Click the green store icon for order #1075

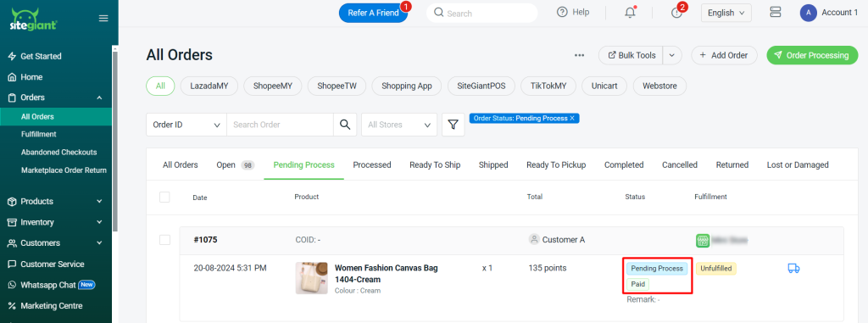[x=703, y=241]
